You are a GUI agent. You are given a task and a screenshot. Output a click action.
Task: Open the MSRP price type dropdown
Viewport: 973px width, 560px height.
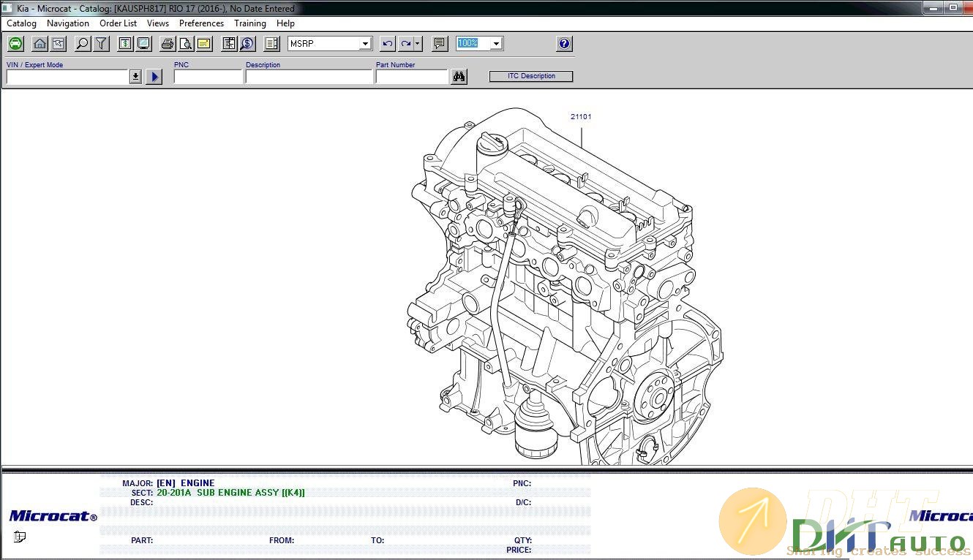point(365,44)
